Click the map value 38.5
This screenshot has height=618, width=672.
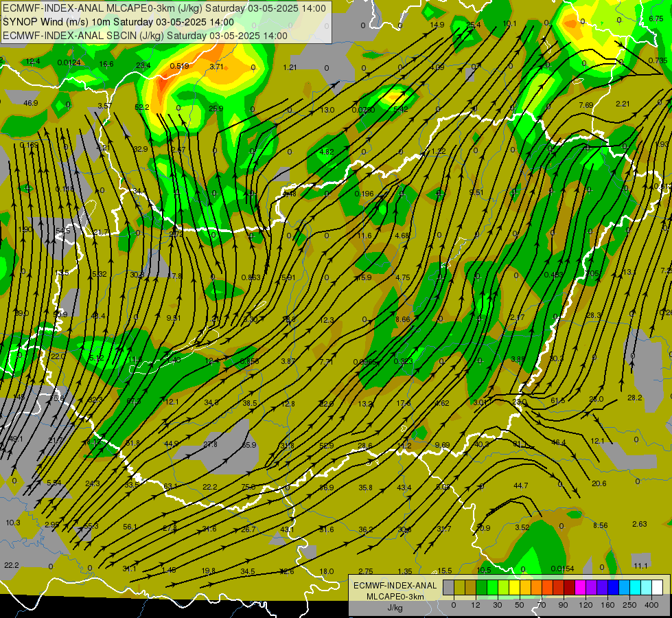click(250, 403)
